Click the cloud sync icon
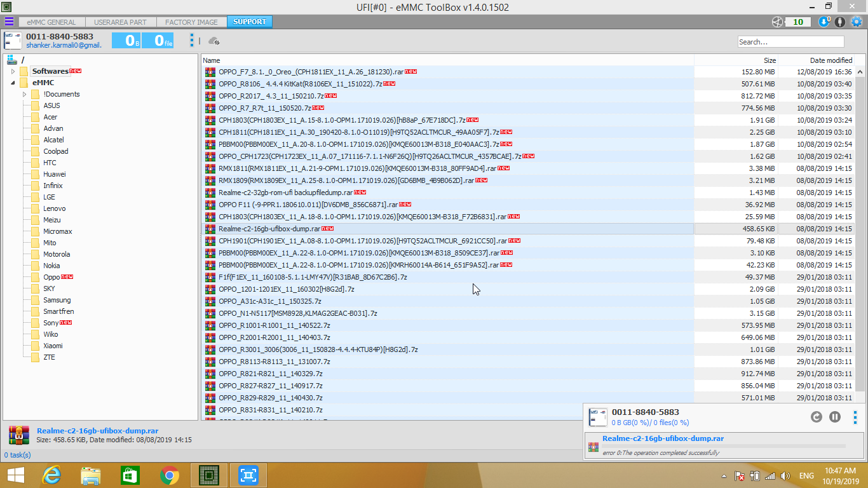868x488 pixels. click(x=214, y=41)
